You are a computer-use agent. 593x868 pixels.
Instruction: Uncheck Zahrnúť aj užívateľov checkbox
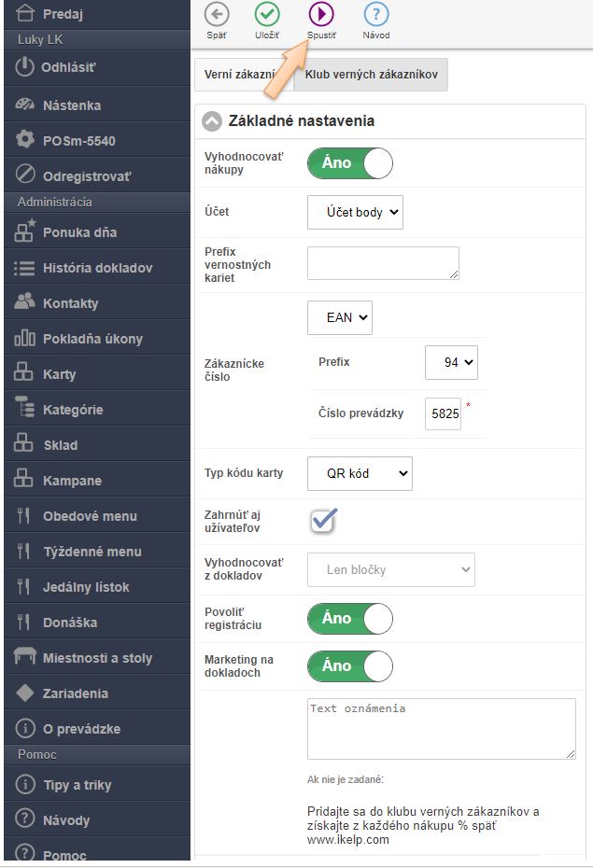click(323, 521)
